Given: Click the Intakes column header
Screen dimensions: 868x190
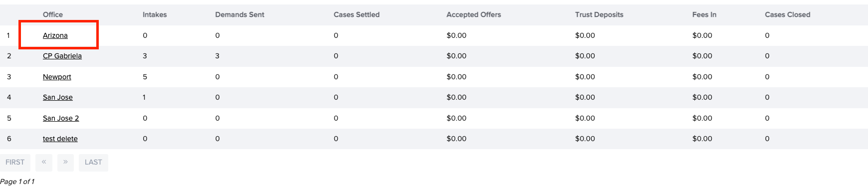Looking at the screenshot, I should 155,14.
